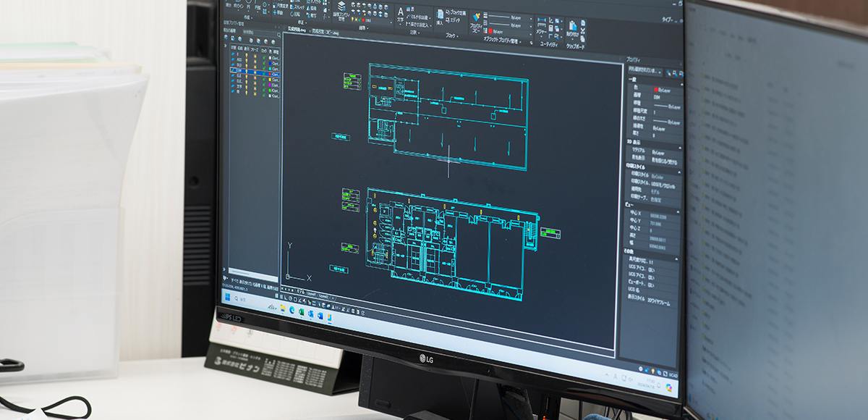Activate the メジャー measure tool
This screenshot has height=420, width=868.
[541, 27]
